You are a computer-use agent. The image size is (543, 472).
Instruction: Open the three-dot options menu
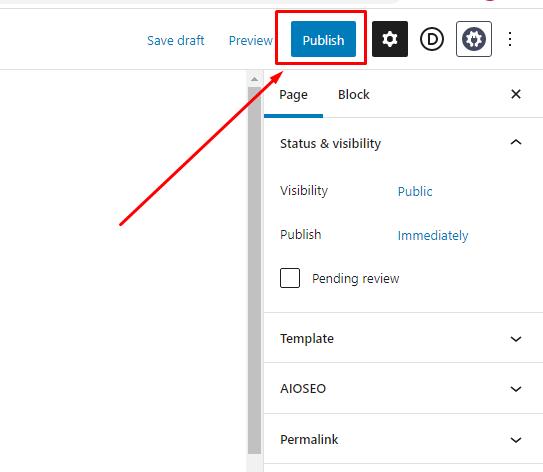[510, 39]
